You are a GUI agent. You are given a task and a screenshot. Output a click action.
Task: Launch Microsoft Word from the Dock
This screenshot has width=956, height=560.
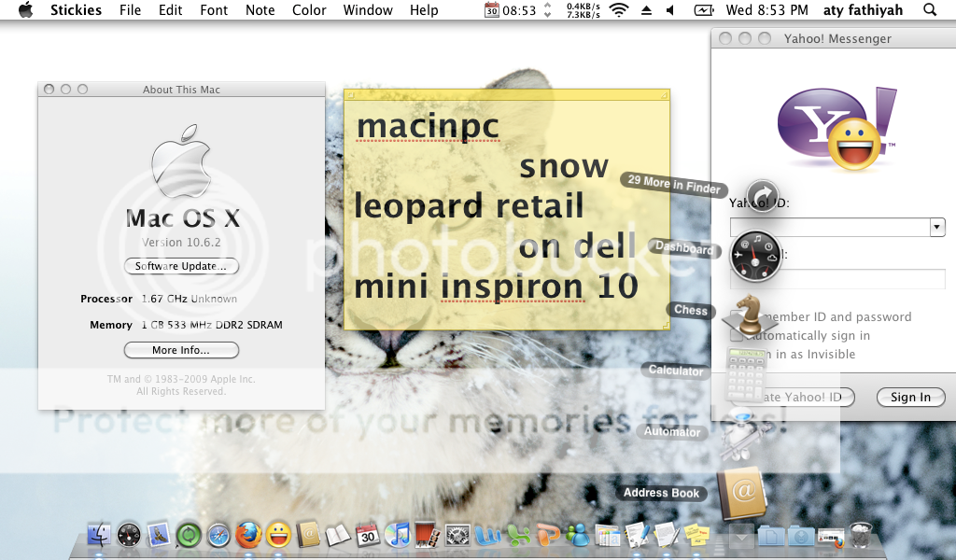487,536
